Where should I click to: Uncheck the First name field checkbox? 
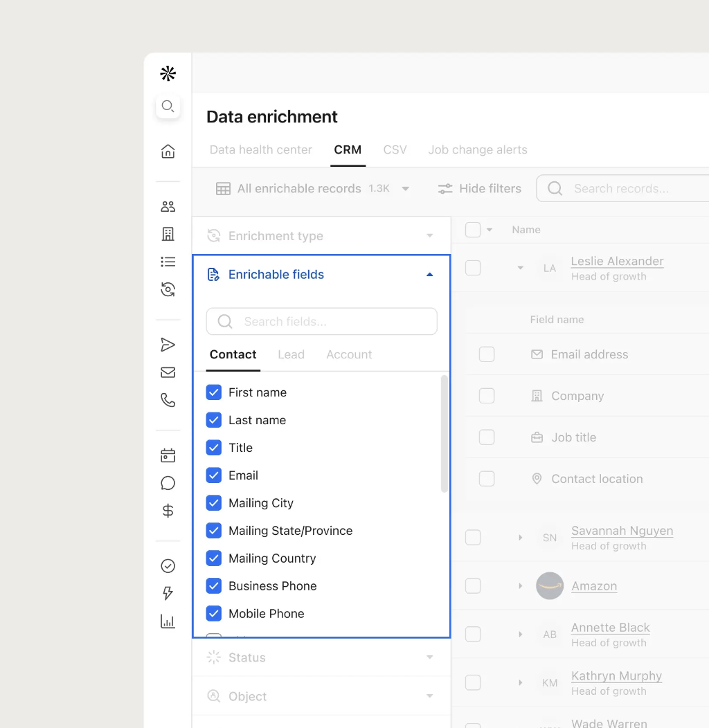click(x=214, y=392)
